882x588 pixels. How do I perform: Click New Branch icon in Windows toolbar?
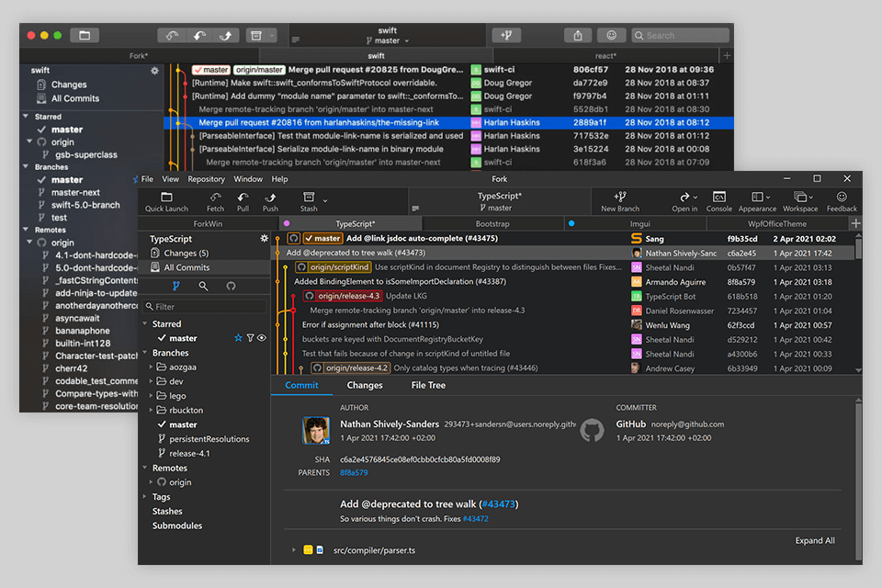tap(620, 197)
